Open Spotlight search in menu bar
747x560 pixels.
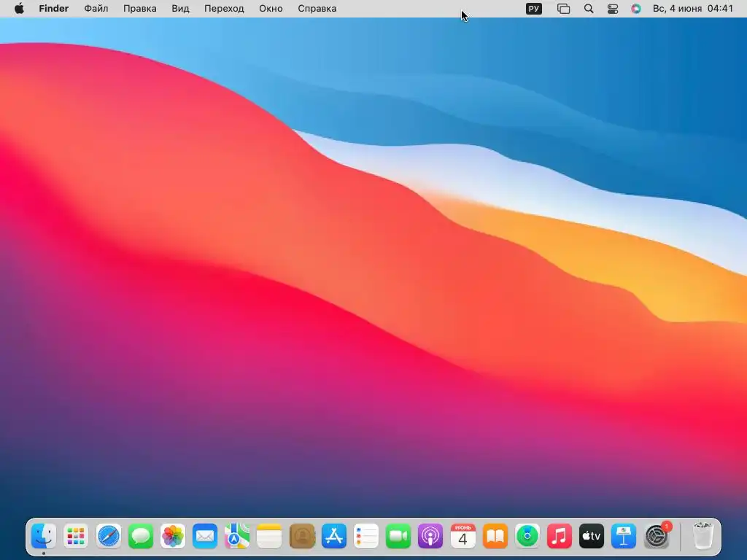(589, 9)
